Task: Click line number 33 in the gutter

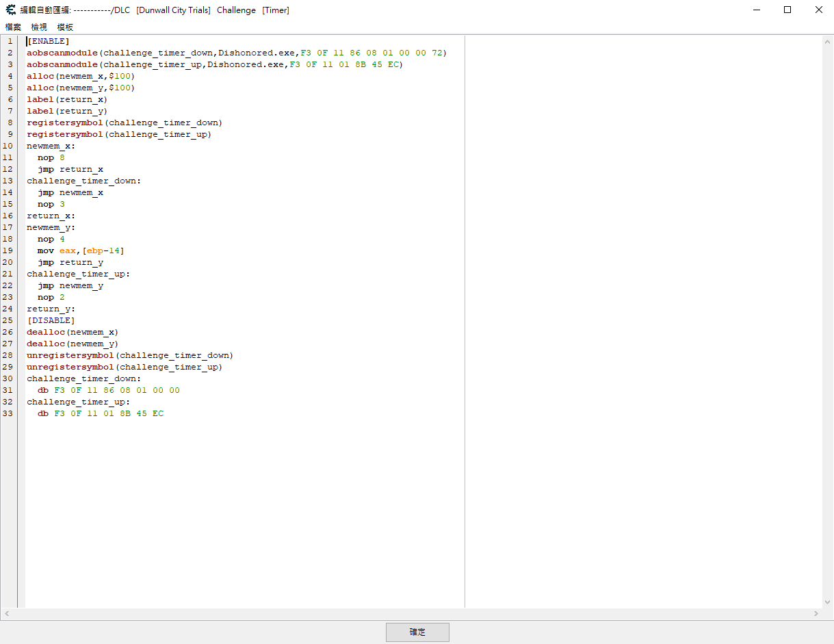Action: [x=8, y=413]
